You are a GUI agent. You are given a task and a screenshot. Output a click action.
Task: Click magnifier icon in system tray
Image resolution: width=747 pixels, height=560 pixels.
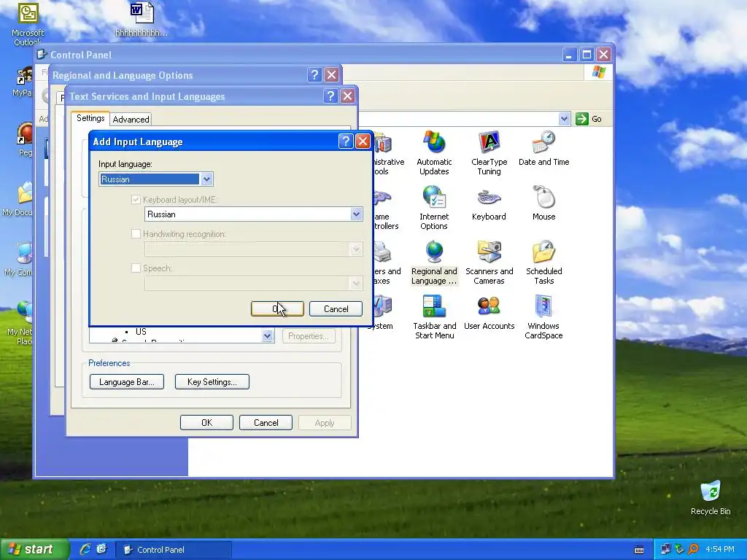click(693, 549)
